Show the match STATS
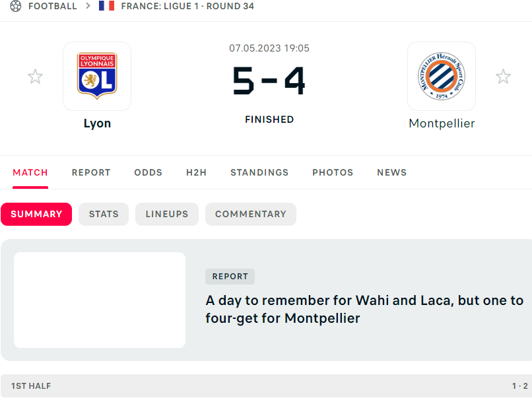The height and width of the screenshot is (404, 532). pyautogui.click(x=104, y=214)
